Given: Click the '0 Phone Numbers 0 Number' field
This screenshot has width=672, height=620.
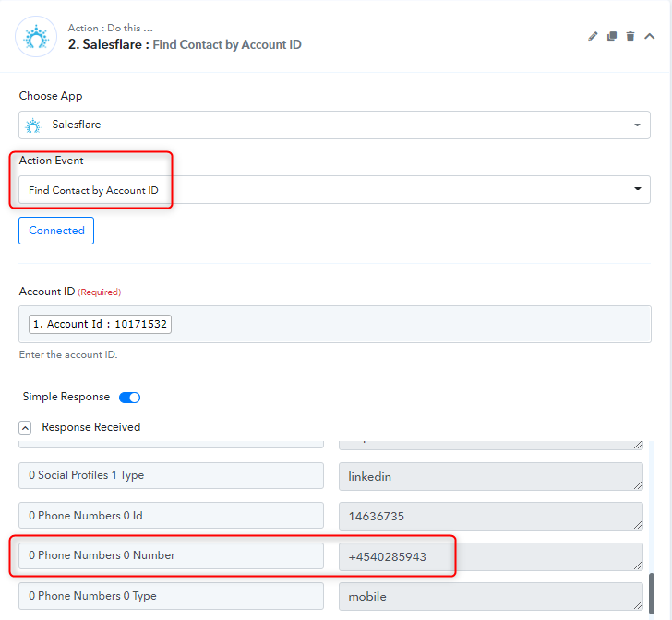Looking at the screenshot, I should click(171, 555).
